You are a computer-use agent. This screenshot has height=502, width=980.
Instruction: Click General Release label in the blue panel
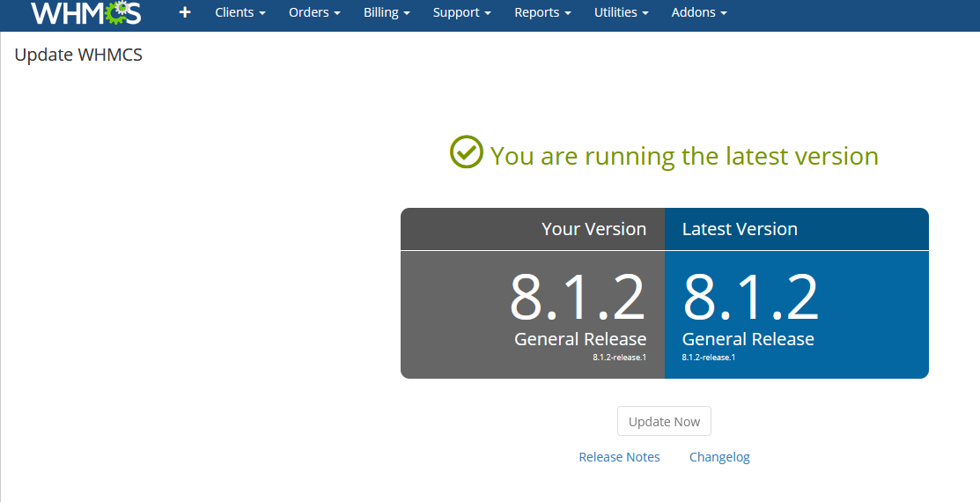[748, 339]
